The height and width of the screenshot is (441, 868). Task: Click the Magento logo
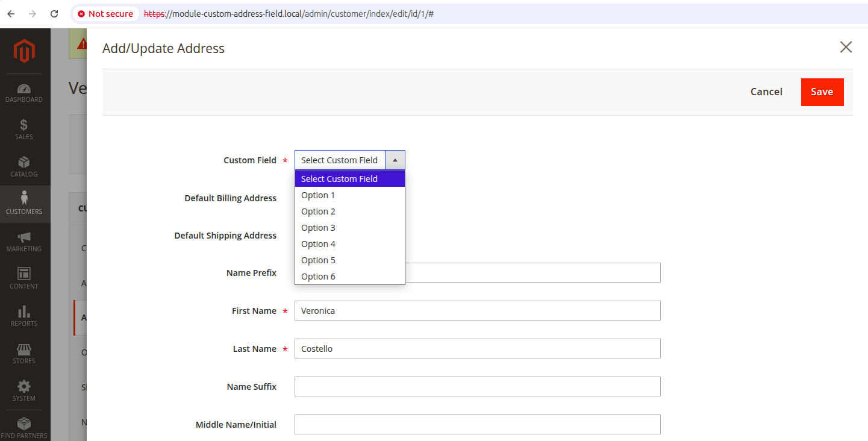point(25,51)
